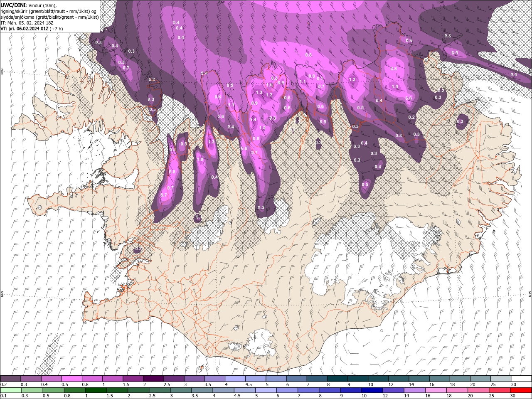
Task: Pick the lower legend swatch labeled 3.5
Action: pyautogui.click(x=202, y=390)
